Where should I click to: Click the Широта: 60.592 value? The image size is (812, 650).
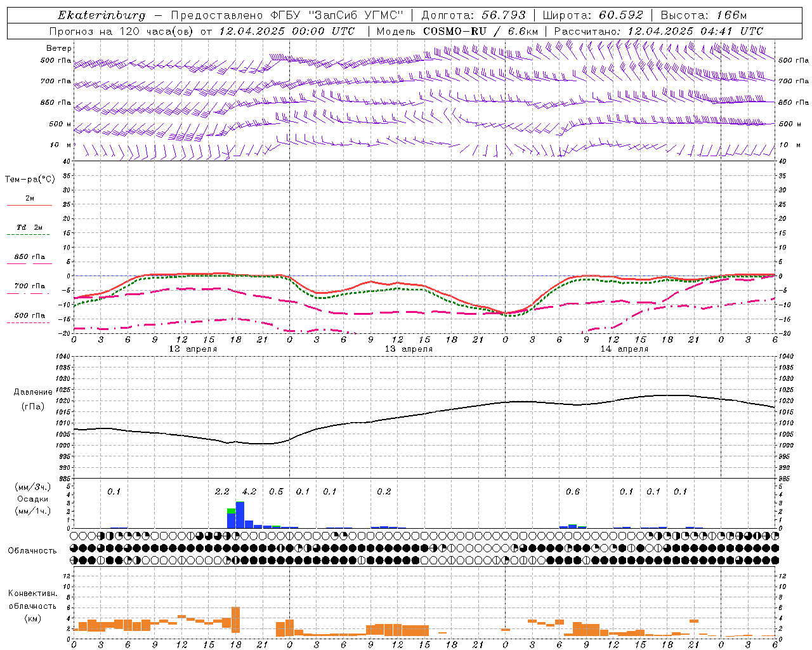click(x=593, y=15)
